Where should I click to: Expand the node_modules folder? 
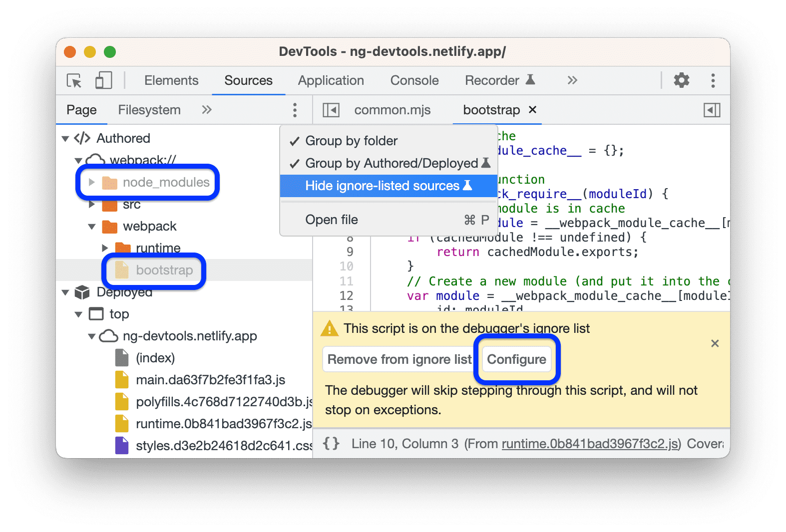coord(92,183)
